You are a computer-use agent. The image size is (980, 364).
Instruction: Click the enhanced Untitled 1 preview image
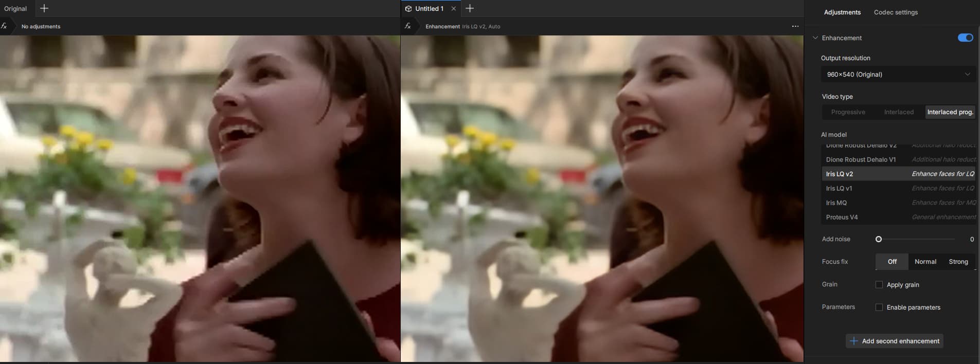602,198
